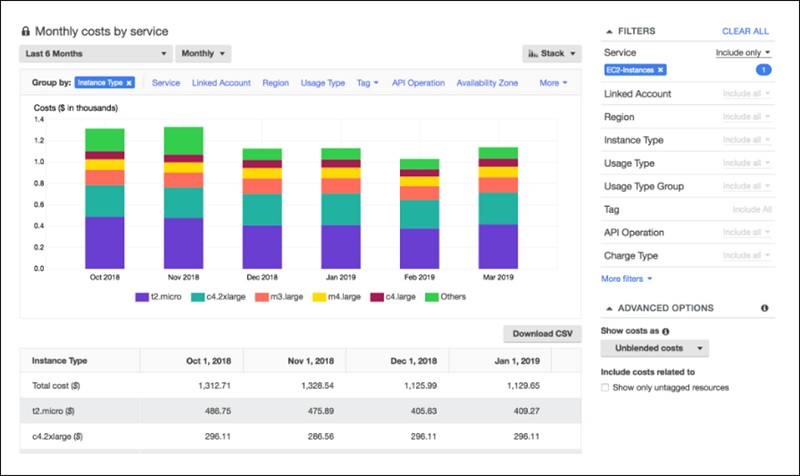800x476 pixels.
Task: Click the lock icon beside report title
Action: click(x=26, y=32)
